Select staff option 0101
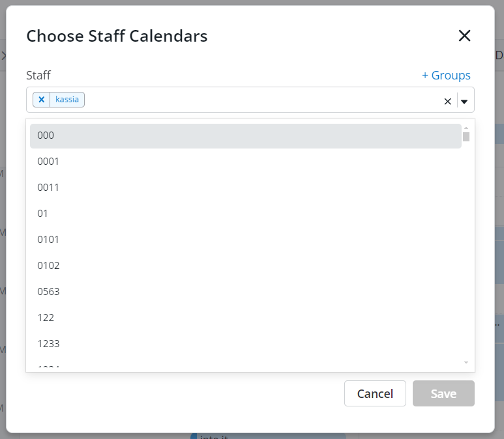 (x=246, y=239)
